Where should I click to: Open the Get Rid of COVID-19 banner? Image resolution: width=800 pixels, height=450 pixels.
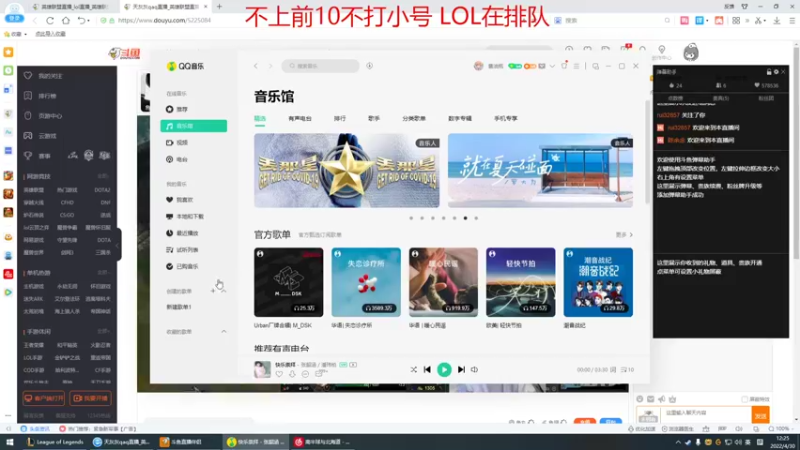347,170
